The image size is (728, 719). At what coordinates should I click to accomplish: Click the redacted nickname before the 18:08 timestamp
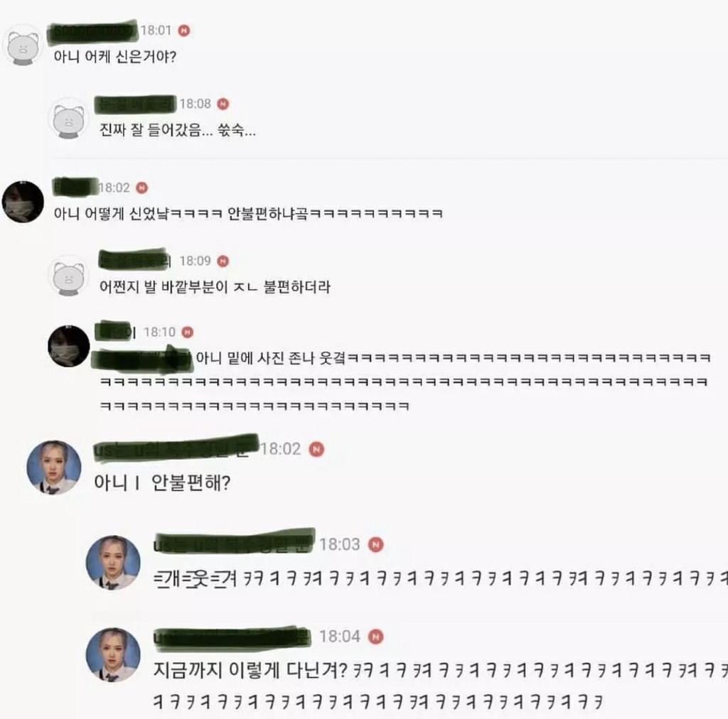[135, 104]
